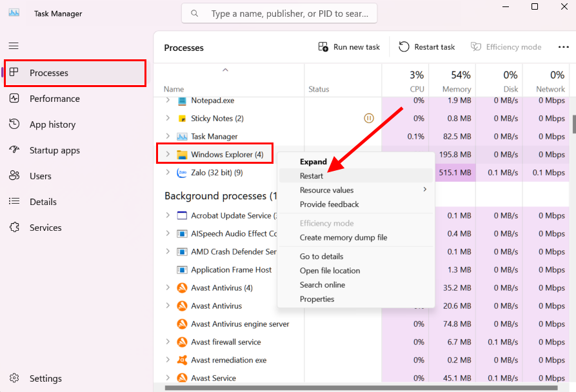The image size is (576, 392).
Task: Expand the Sticky Notes process group
Action: click(168, 119)
